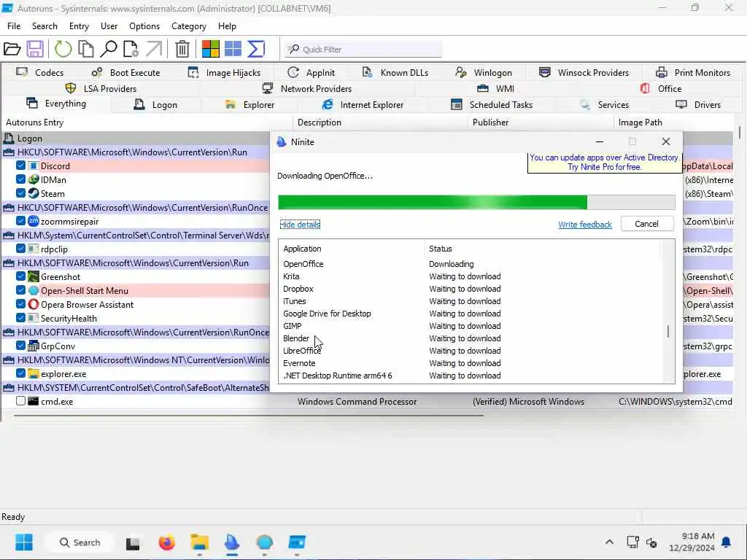Image resolution: width=747 pixels, height=560 pixels.
Task: Switch to the Scheduled Tasks tab
Action: [492, 105]
